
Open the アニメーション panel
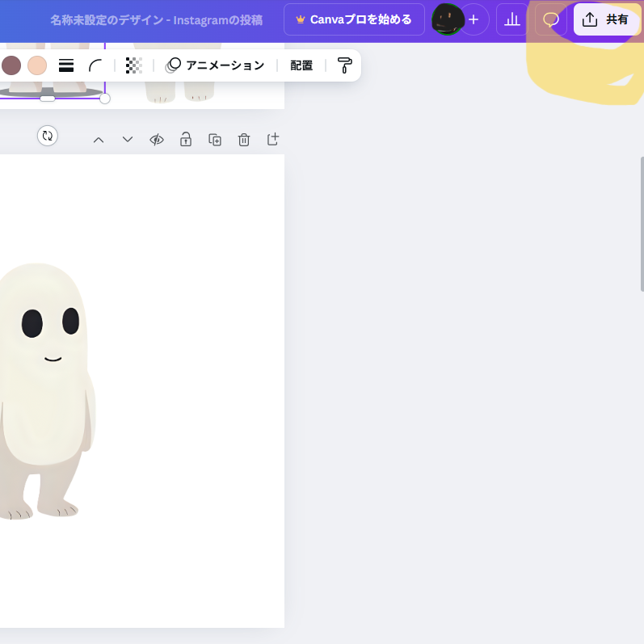point(215,65)
